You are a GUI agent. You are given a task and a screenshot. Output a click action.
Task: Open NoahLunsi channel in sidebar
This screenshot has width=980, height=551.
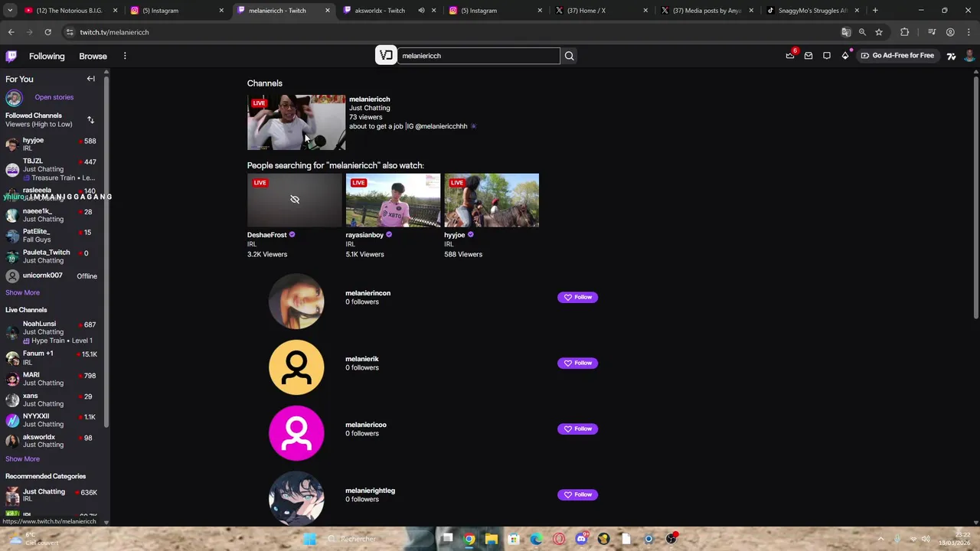coord(51,332)
